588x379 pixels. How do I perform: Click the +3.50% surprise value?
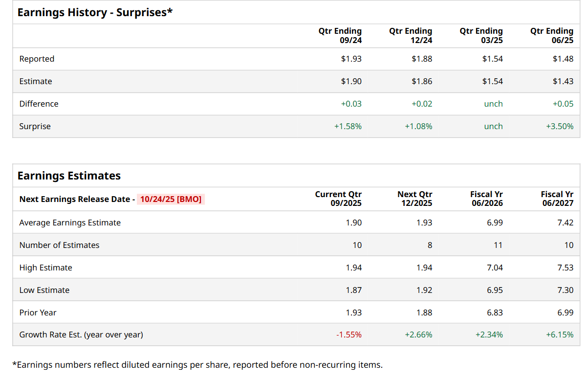(560, 126)
